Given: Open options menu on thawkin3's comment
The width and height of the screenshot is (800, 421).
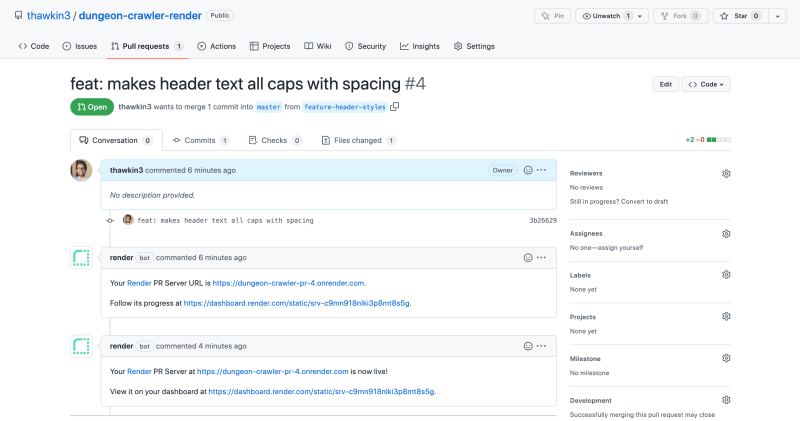Looking at the screenshot, I should (541, 170).
